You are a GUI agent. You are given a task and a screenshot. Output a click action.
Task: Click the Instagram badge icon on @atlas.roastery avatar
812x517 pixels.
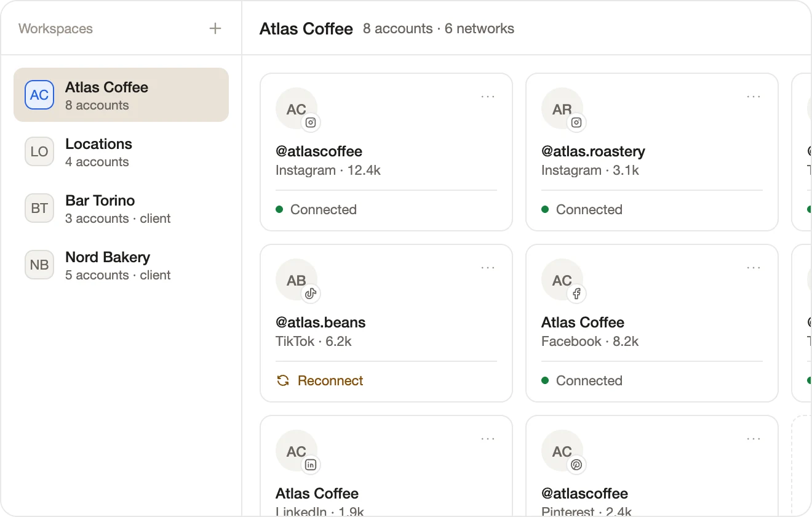576,122
